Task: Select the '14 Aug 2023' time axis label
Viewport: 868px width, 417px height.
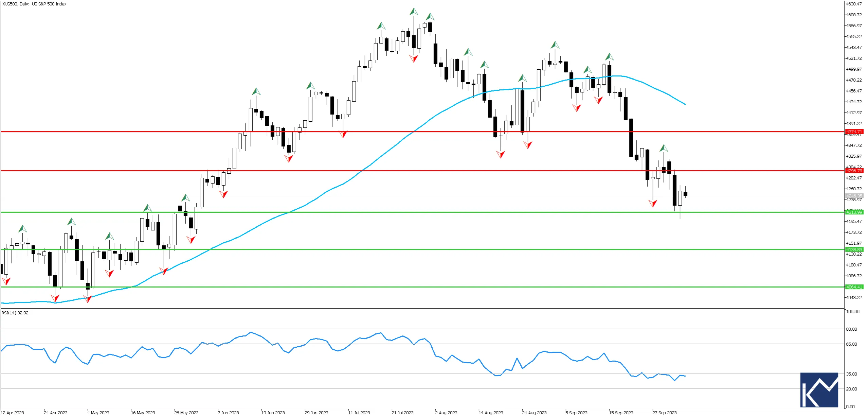Action: coord(491,413)
